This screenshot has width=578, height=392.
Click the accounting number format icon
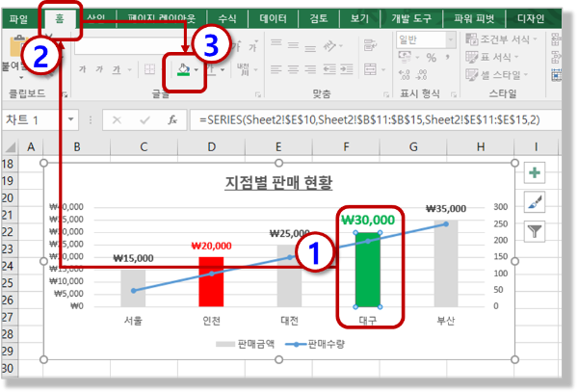point(406,57)
